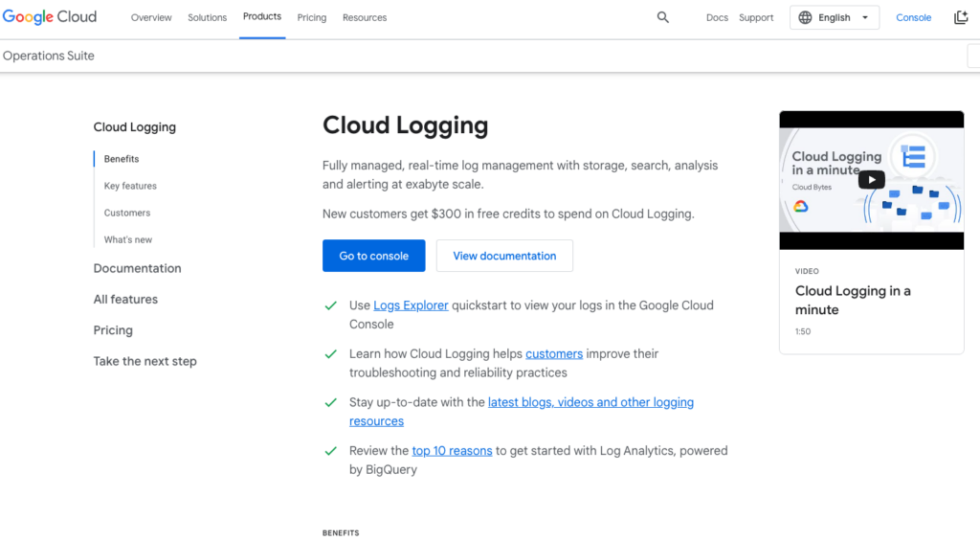980x541 pixels.
Task: Jump to Customers in sidebar
Action: (127, 213)
